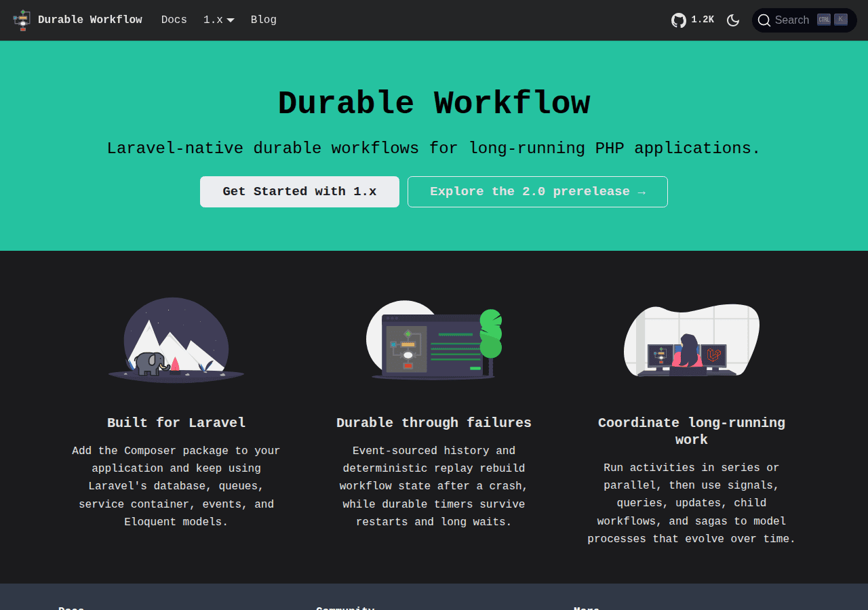Click Explore the 2.0 prerelease button
The height and width of the screenshot is (610, 868).
coord(538,192)
